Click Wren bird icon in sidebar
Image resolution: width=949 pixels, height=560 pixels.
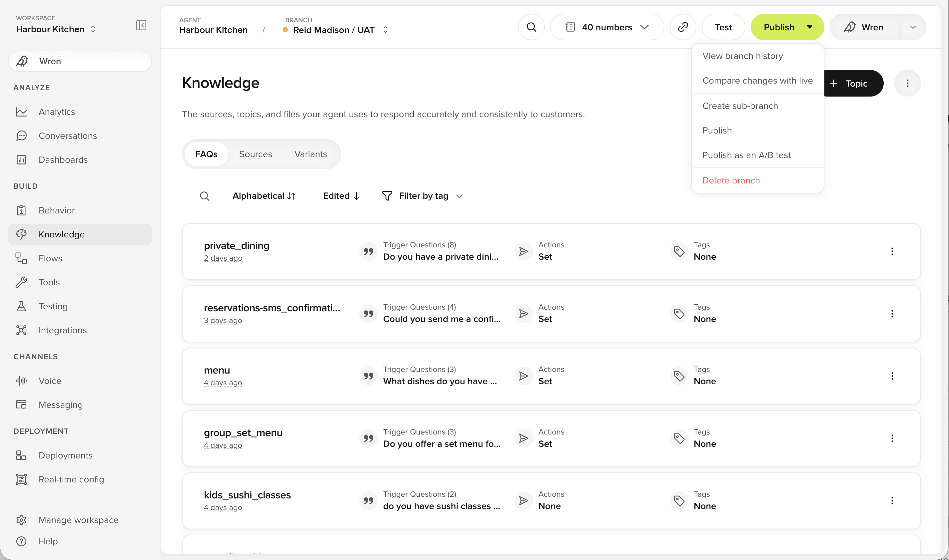pyautogui.click(x=22, y=61)
